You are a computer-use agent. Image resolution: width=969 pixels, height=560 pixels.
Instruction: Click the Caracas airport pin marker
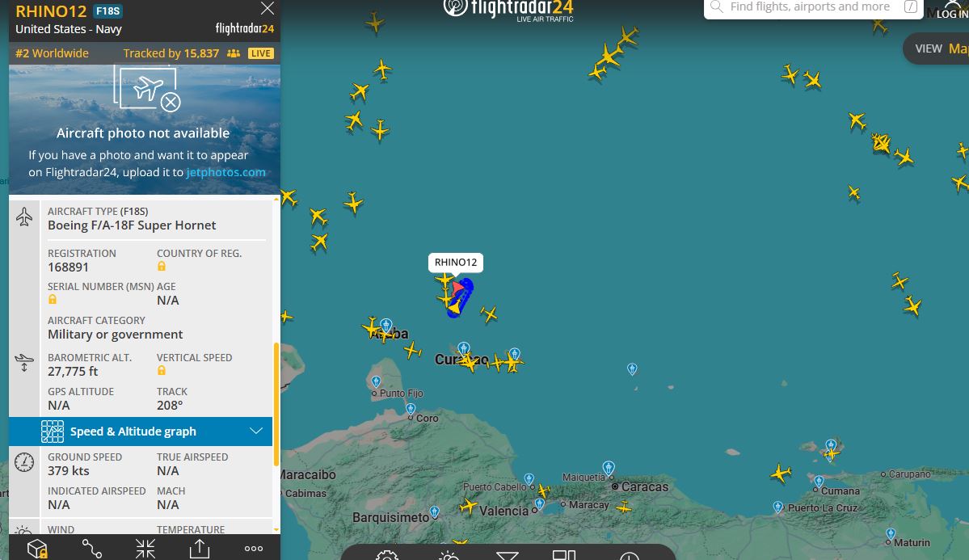(609, 468)
